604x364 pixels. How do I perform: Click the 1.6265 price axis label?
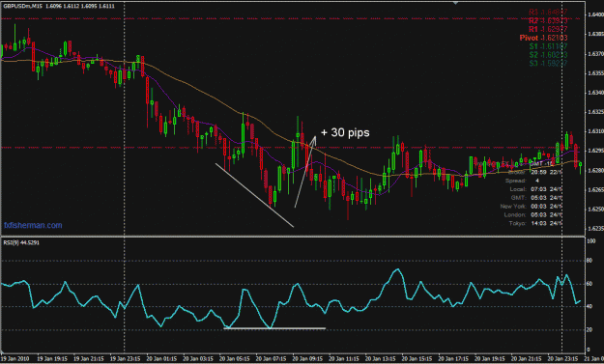(595, 189)
